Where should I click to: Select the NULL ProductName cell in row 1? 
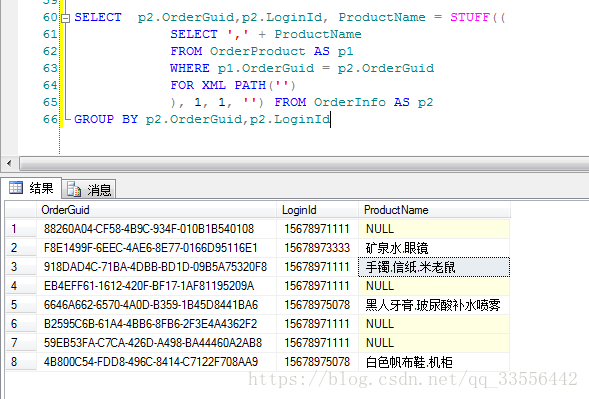point(434,229)
